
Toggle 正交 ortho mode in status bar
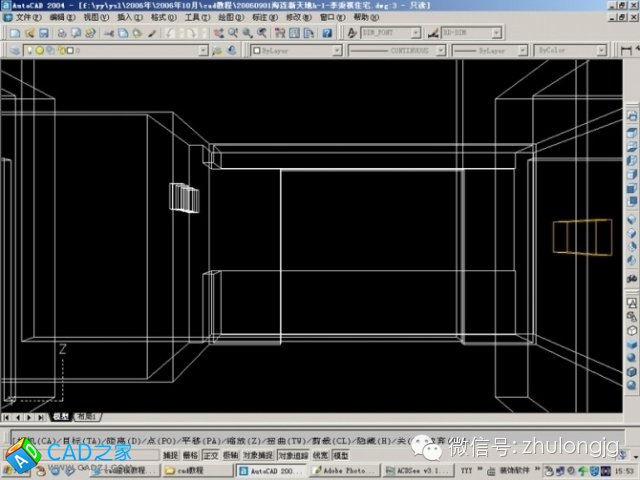(211, 455)
